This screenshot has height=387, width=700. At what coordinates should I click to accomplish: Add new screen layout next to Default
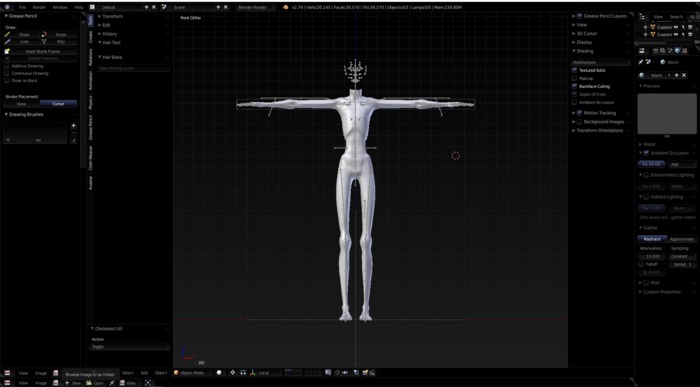(x=146, y=7)
